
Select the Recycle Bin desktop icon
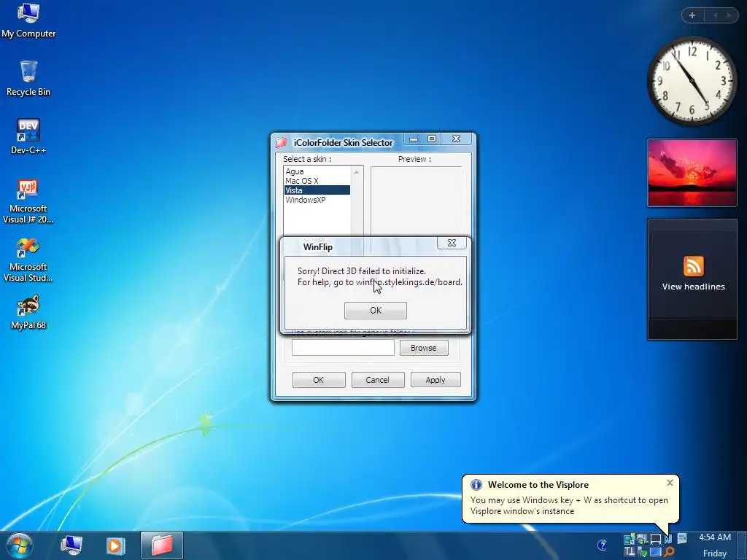28,79
